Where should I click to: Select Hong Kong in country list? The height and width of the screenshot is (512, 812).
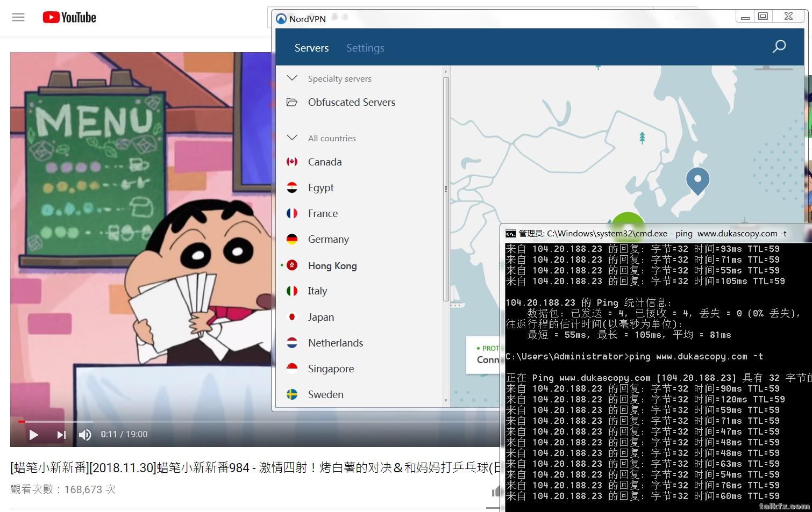tap(332, 265)
